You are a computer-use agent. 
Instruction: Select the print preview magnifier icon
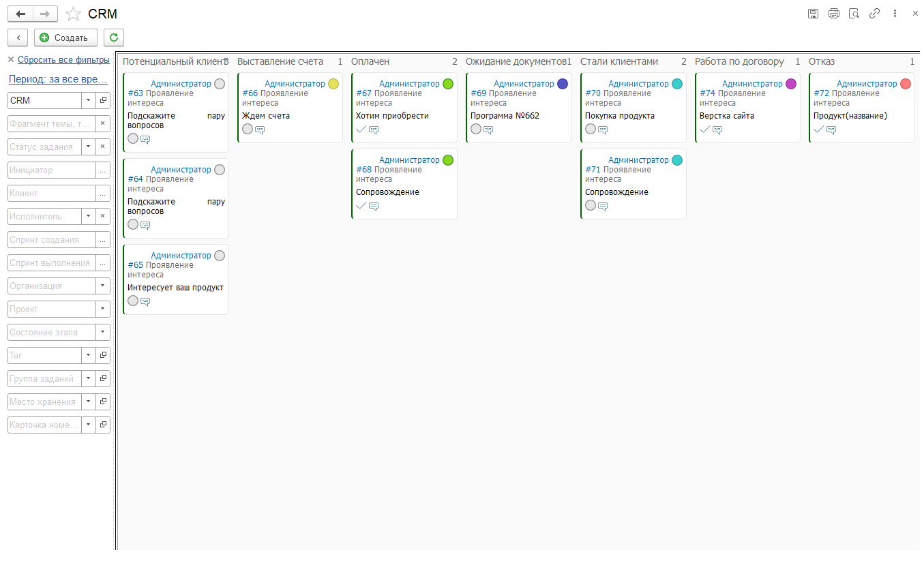click(854, 13)
